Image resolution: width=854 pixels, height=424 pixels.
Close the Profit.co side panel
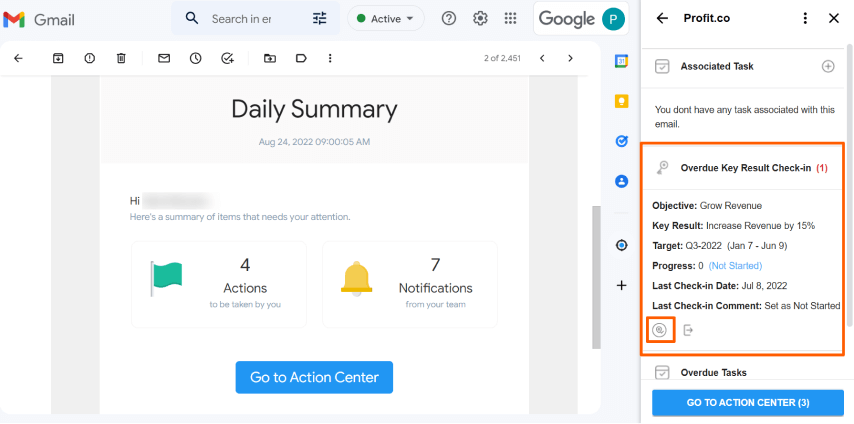coord(834,19)
